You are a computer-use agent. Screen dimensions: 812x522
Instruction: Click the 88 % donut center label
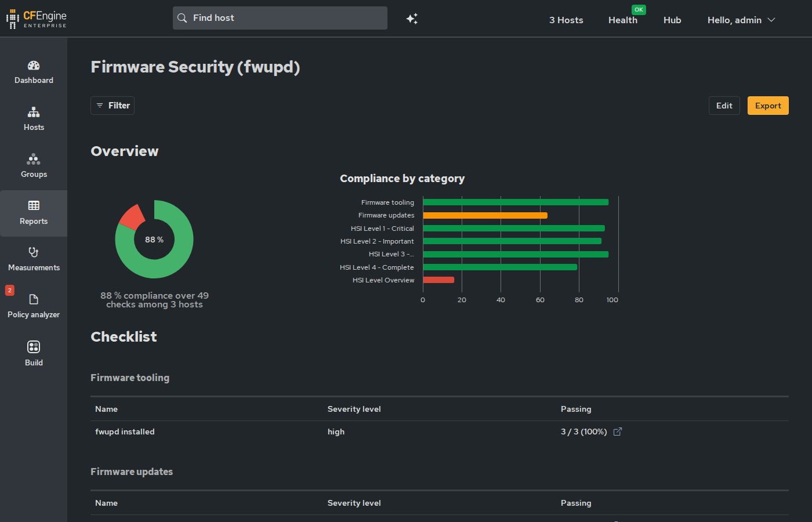coord(154,240)
